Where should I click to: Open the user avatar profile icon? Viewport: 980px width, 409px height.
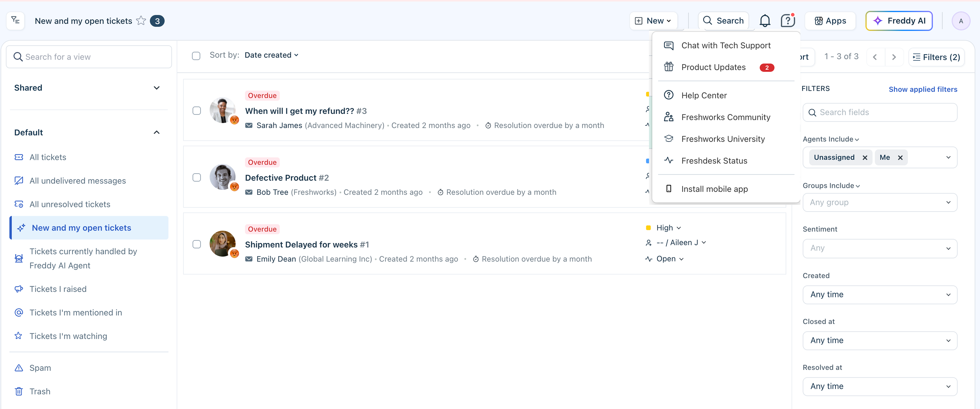960,21
